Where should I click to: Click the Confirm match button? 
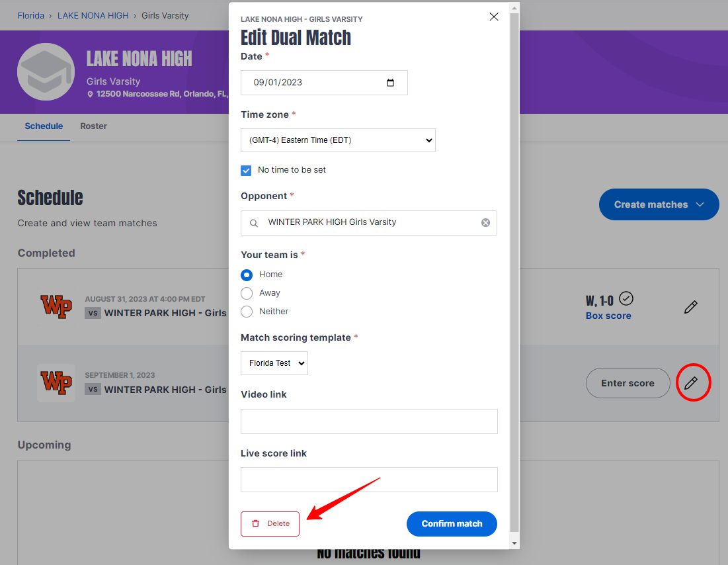[452, 523]
